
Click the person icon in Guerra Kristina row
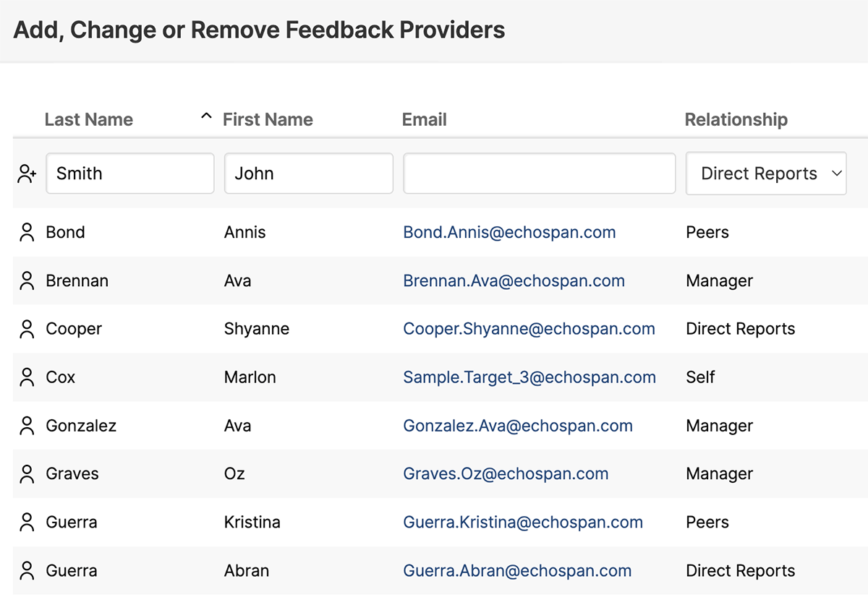point(27,522)
